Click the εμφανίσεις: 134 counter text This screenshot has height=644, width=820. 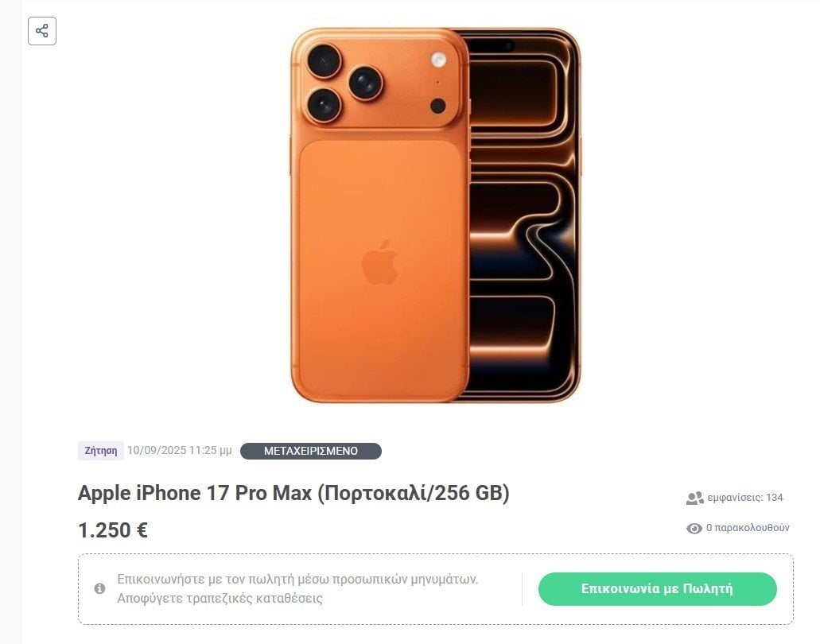coord(745,498)
